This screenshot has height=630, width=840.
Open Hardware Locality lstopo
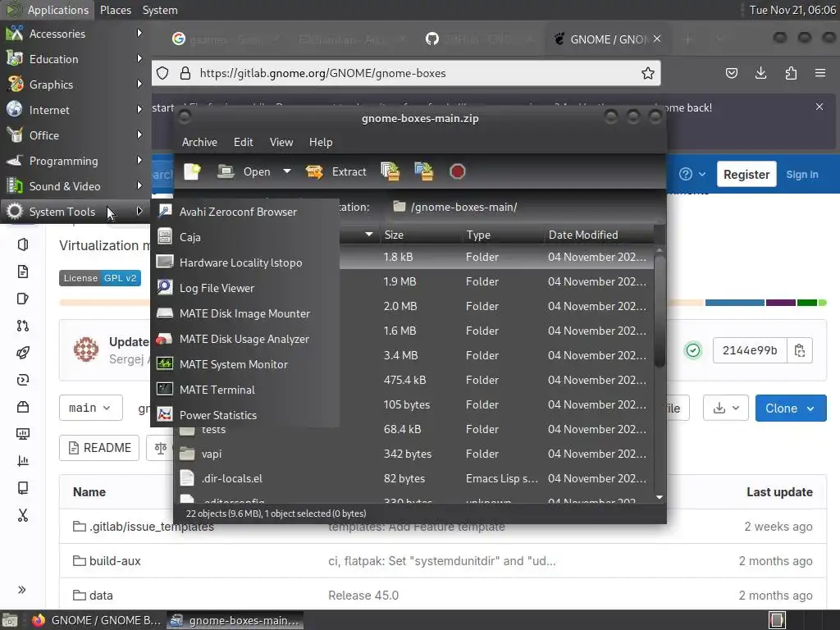(244, 262)
